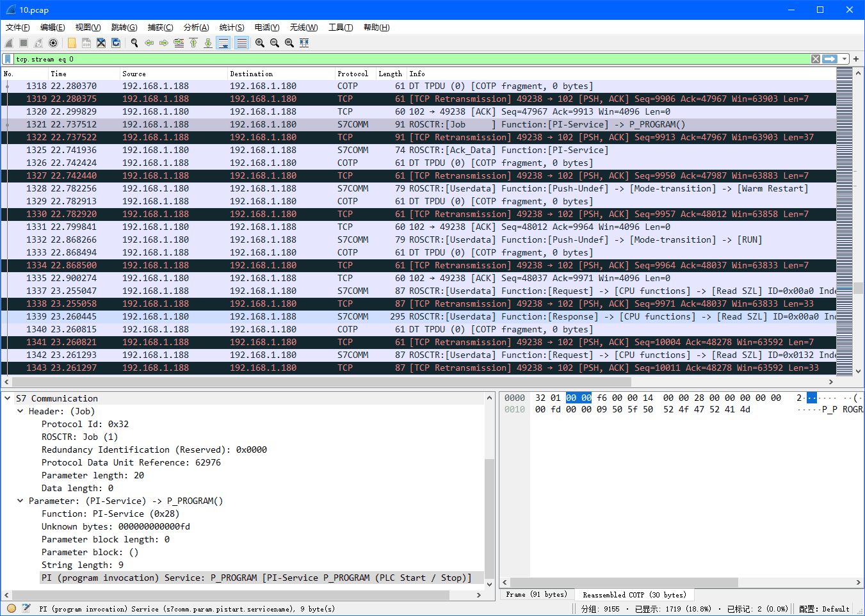The width and height of the screenshot is (865, 616).
Task: Click the resize columns toolbar icon
Action: [304, 43]
